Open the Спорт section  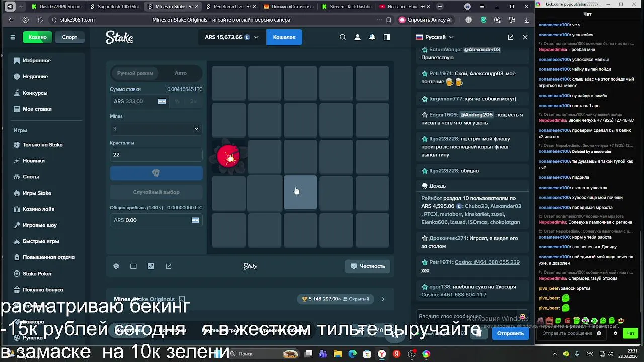click(69, 37)
